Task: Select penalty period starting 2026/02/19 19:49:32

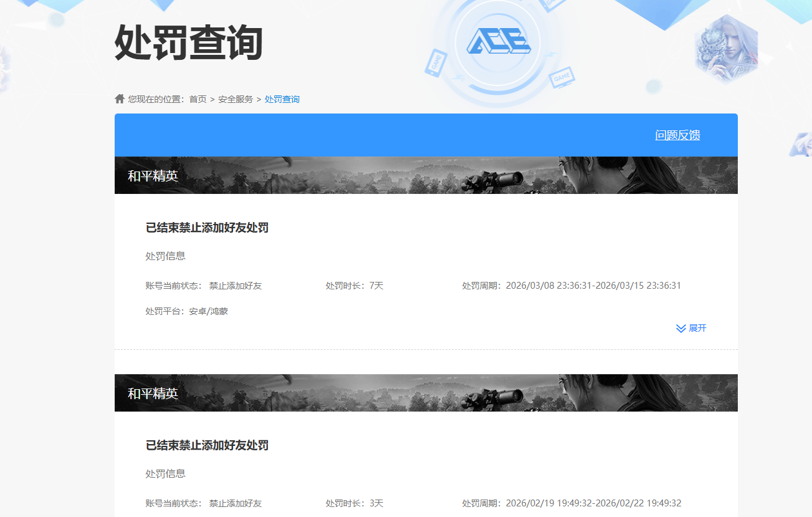Action: click(571, 503)
